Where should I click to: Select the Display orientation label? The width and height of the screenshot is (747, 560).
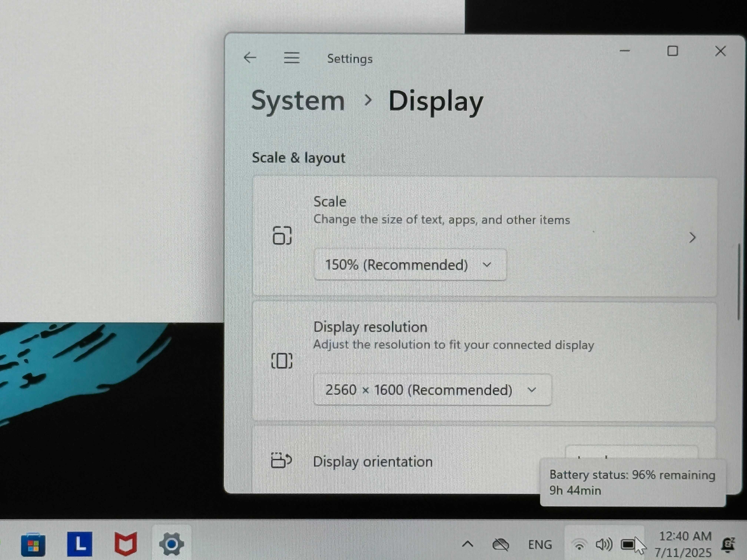pos(373,462)
